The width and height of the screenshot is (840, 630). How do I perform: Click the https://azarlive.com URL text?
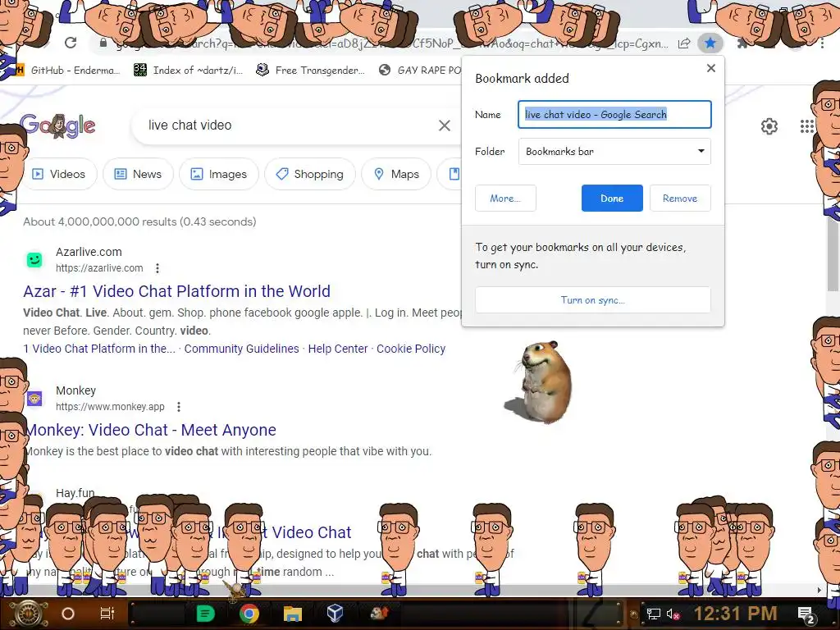point(99,268)
